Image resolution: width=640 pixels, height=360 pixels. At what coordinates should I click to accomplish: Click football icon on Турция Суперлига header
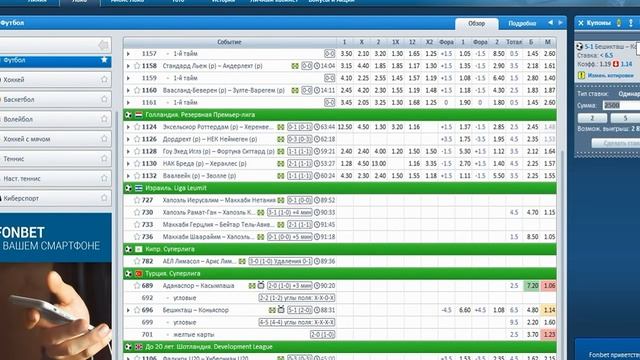pyautogui.click(x=129, y=273)
